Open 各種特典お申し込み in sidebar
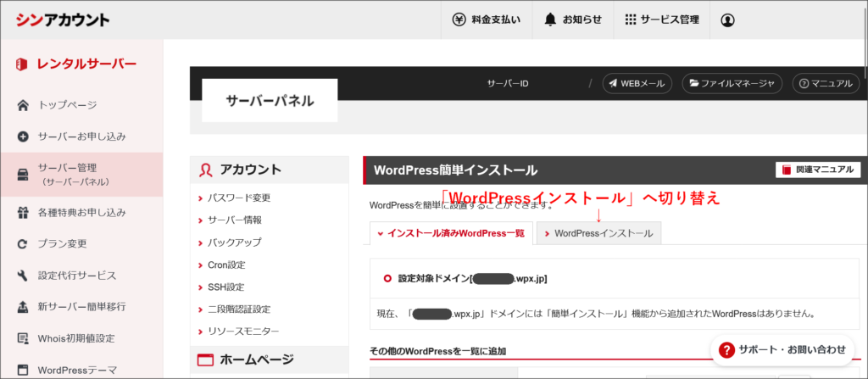 [x=81, y=212]
